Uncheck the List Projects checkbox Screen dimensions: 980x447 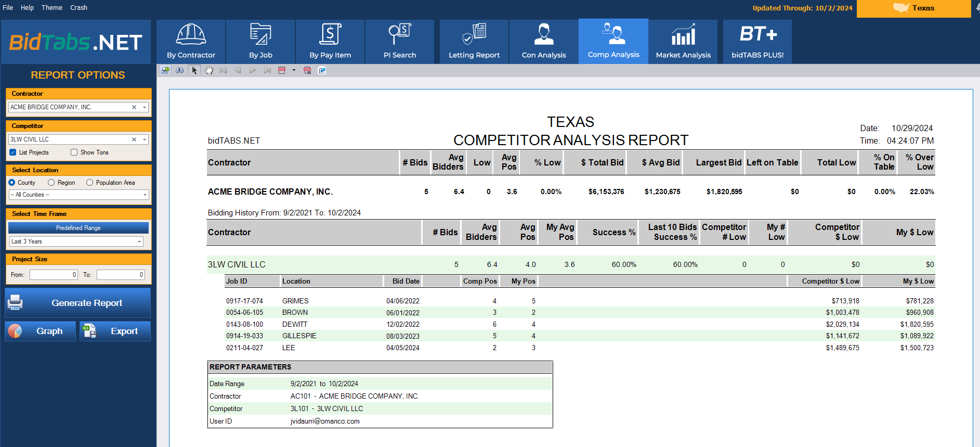[13, 152]
